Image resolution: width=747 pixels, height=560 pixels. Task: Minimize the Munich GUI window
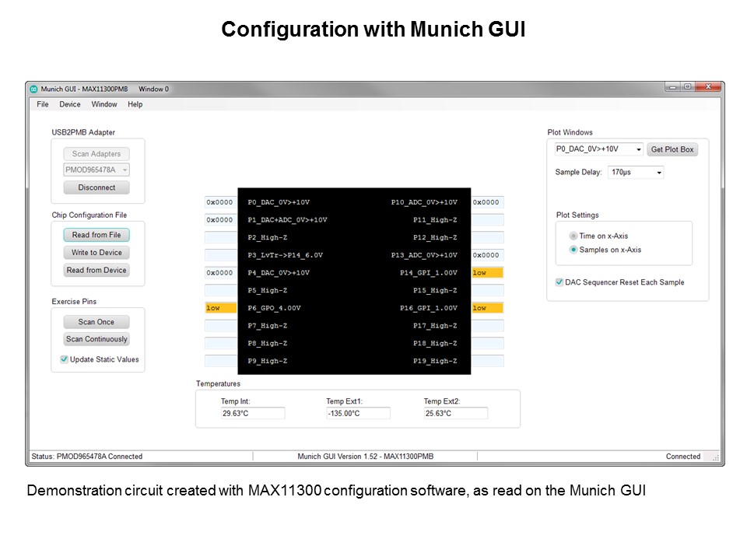(672, 86)
